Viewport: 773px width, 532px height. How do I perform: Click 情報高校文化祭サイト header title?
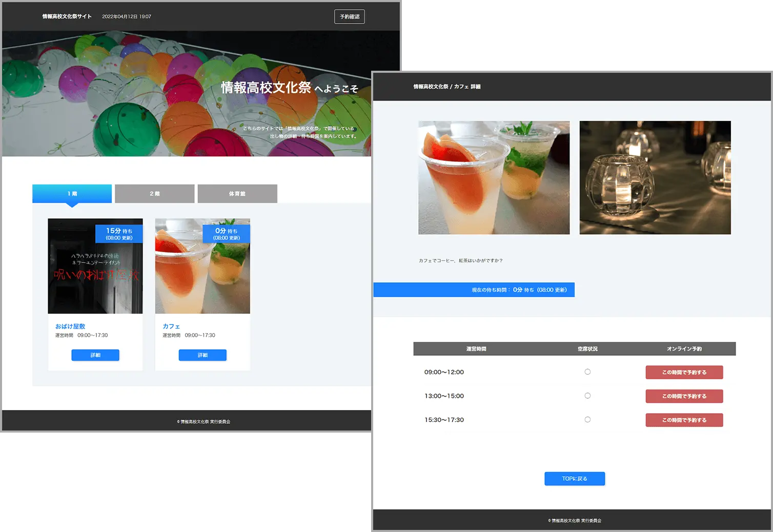[67, 16]
